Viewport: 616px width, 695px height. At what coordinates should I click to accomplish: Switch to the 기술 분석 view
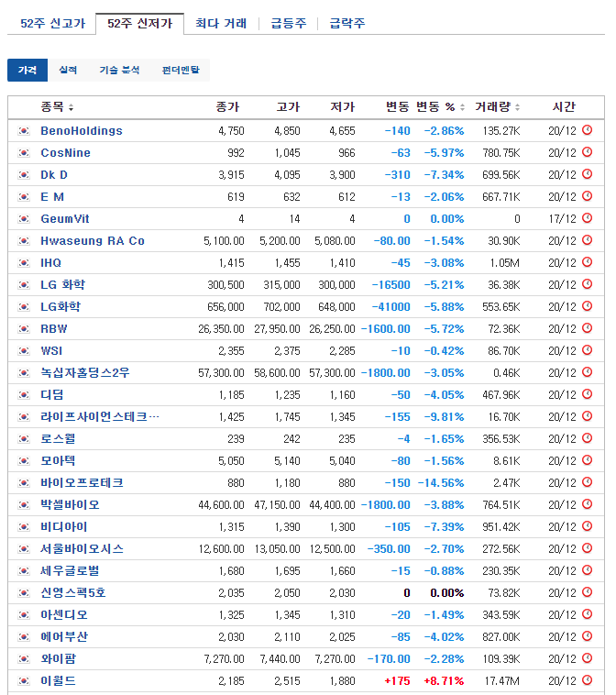[x=119, y=70]
